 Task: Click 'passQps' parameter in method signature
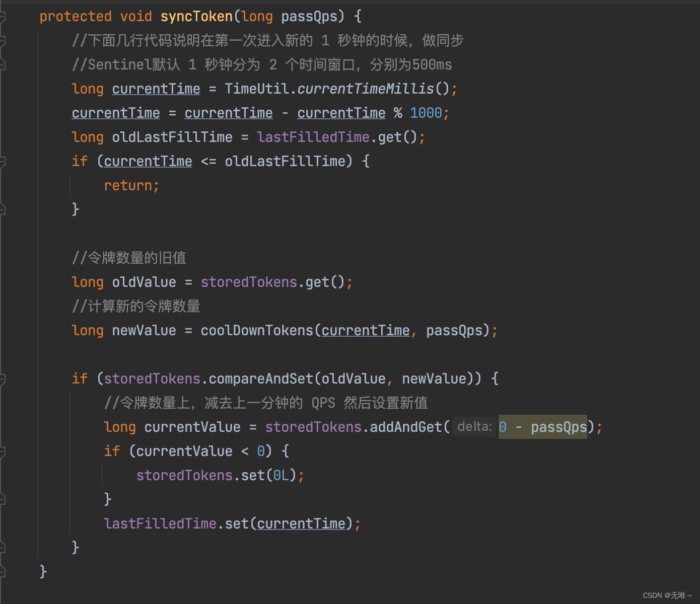point(309,17)
